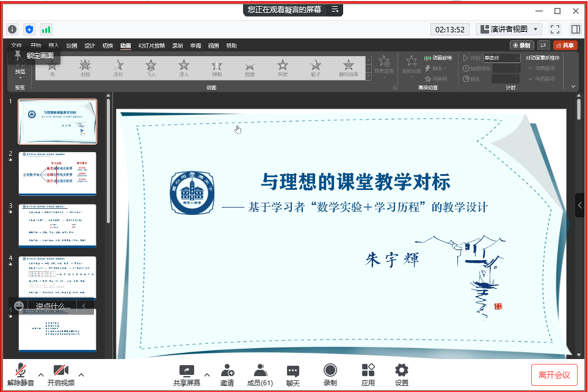Select the 出现 animation effect
The image size is (588, 392).
[x=85, y=68]
